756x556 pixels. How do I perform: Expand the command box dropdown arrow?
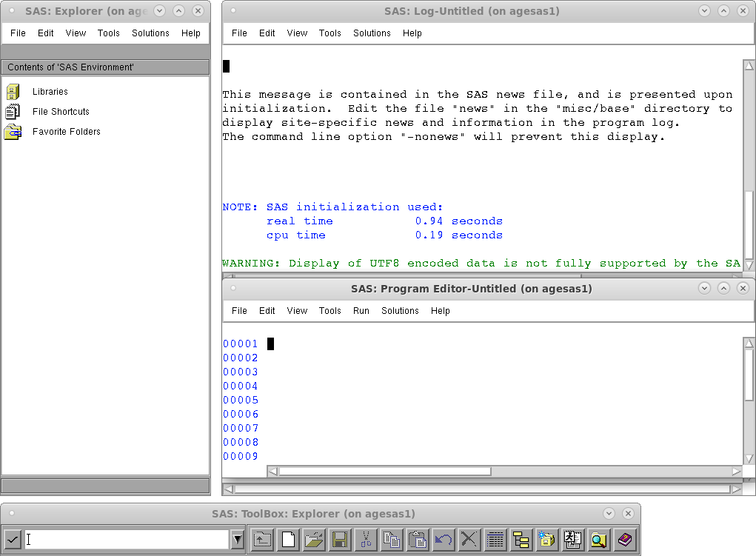point(237,540)
